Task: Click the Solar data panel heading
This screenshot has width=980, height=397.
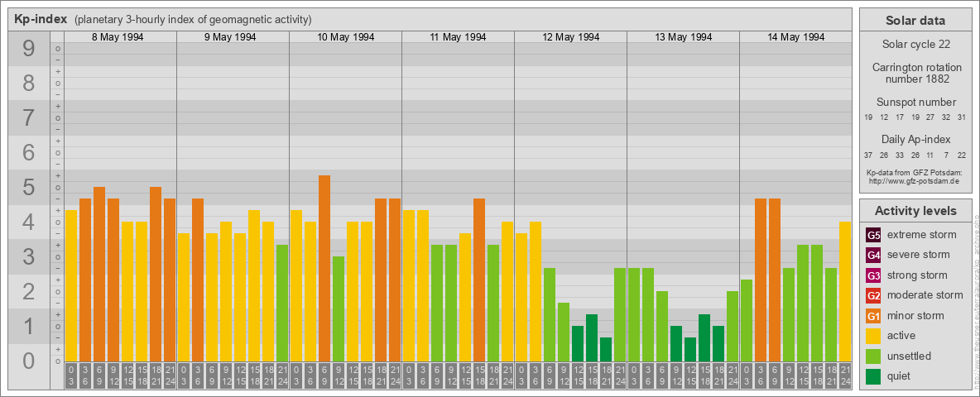Action: point(915,21)
